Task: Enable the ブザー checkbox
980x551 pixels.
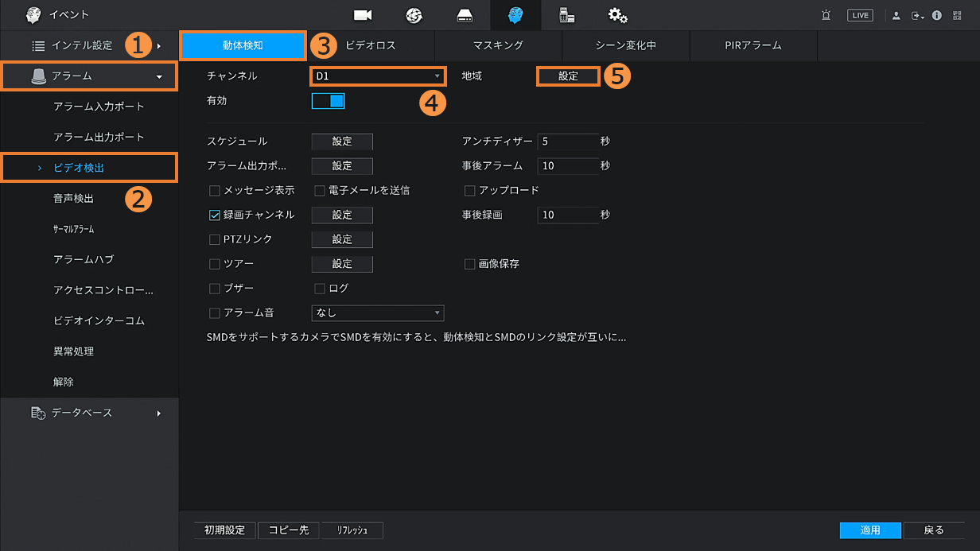Action: [215, 288]
